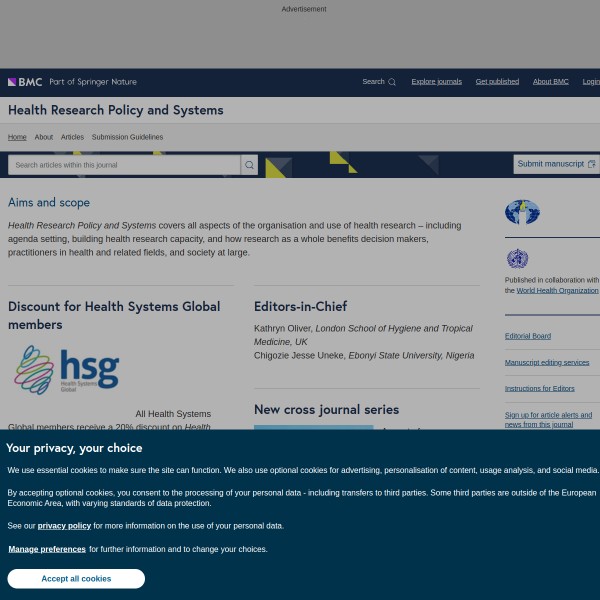Open Submission Guidelines tab
Viewport: 600px width, 600px height.
pyautogui.click(x=127, y=137)
